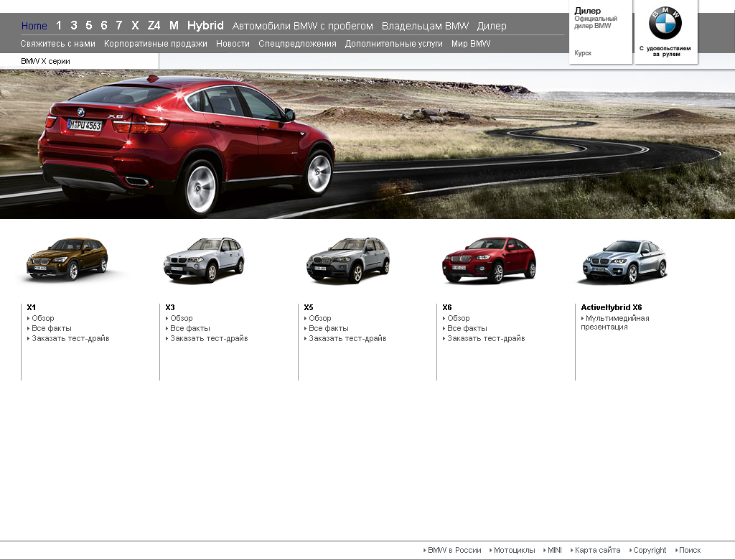Image resolution: width=735 pixels, height=560 pixels.
Task: Open Дополнительные услуги page
Action: (394, 44)
